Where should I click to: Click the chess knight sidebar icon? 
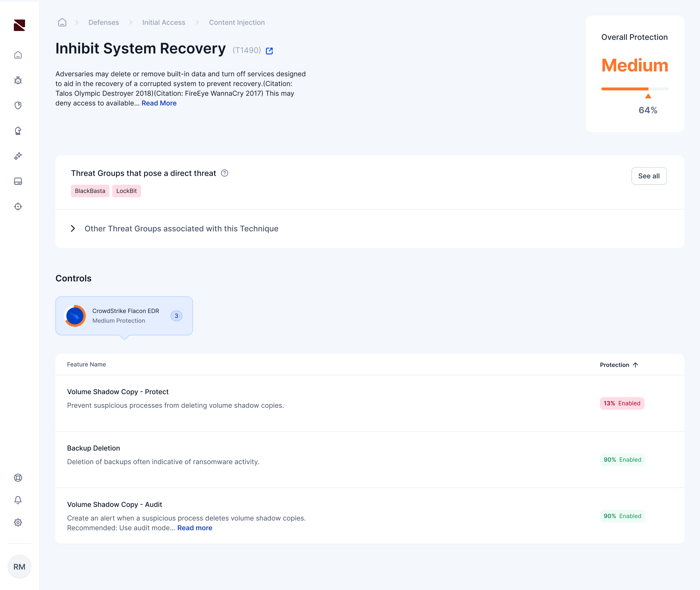(x=18, y=131)
